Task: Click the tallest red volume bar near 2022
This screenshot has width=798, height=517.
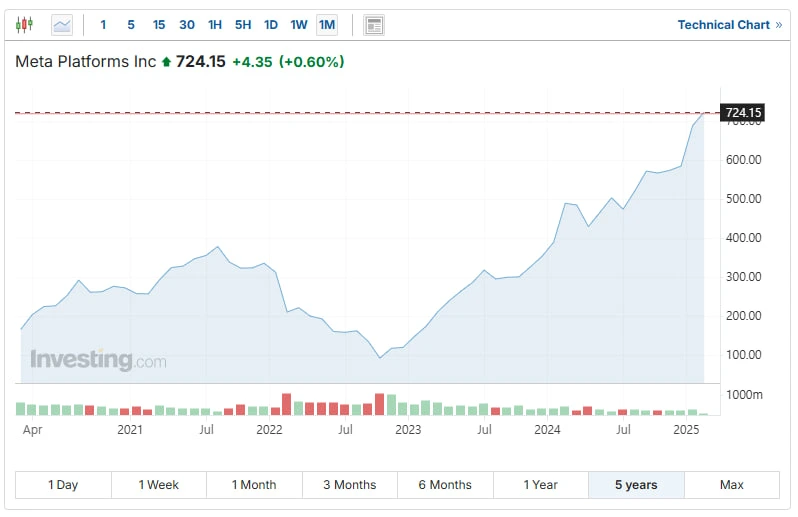Action: (287, 405)
